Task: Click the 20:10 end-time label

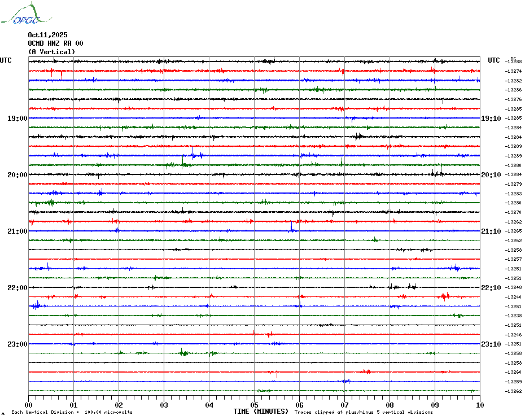Action: click(491, 175)
